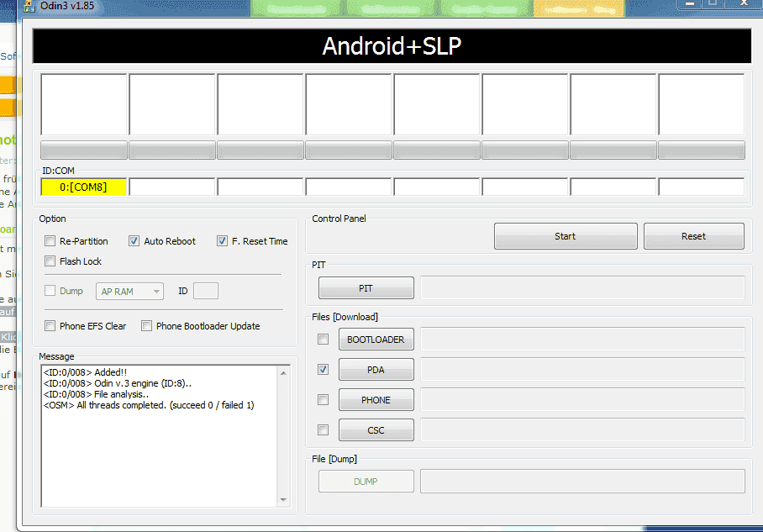Open the AP RAM dropdown
The height and width of the screenshot is (532, 763).
(x=129, y=292)
